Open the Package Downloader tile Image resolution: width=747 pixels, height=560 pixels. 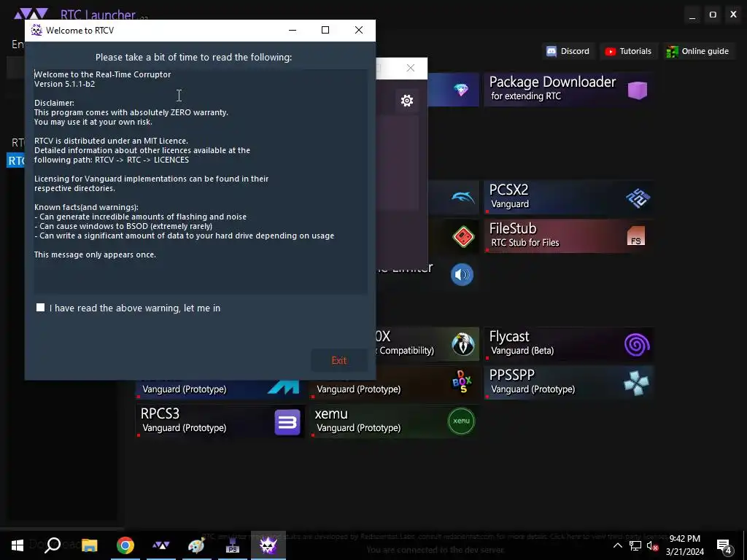point(568,90)
